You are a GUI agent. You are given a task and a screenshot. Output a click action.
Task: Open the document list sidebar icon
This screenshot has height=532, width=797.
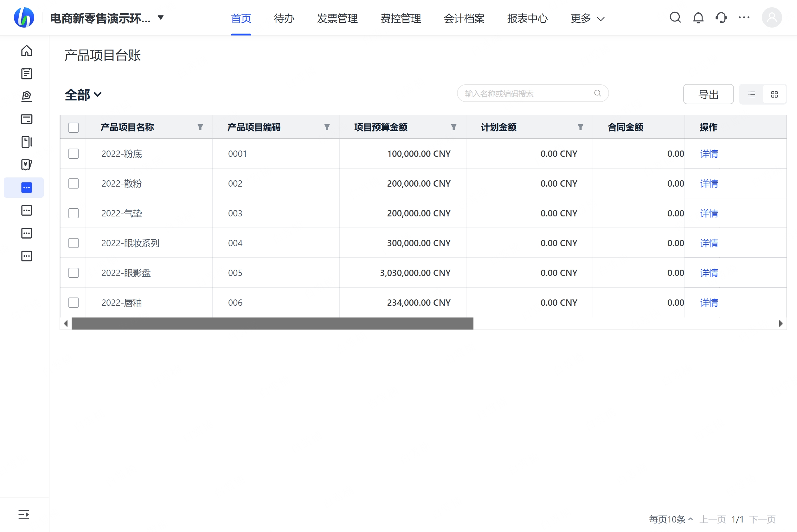click(27, 74)
